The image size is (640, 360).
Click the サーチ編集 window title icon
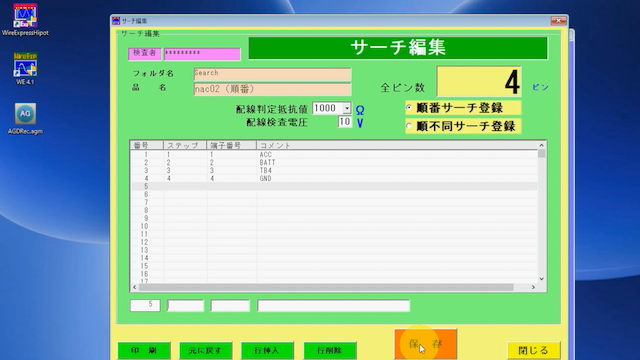[x=116, y=21]
